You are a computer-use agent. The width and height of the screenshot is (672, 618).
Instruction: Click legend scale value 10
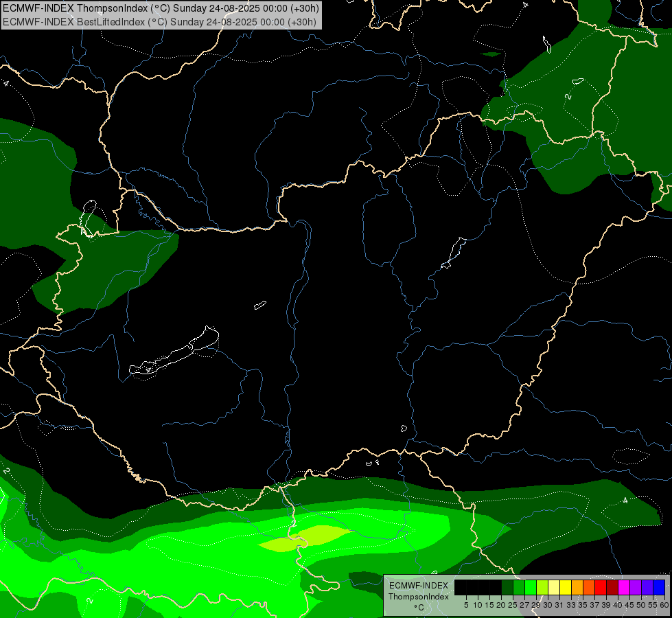478,605
